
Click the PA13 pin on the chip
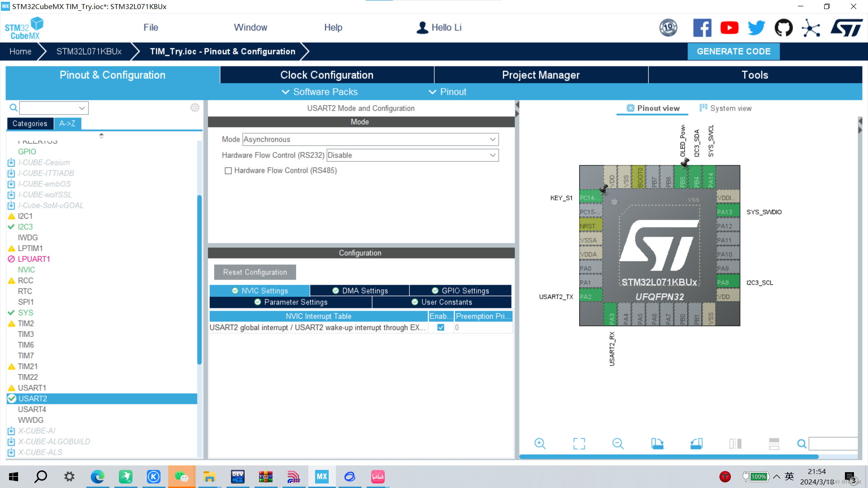coord(728,211)
